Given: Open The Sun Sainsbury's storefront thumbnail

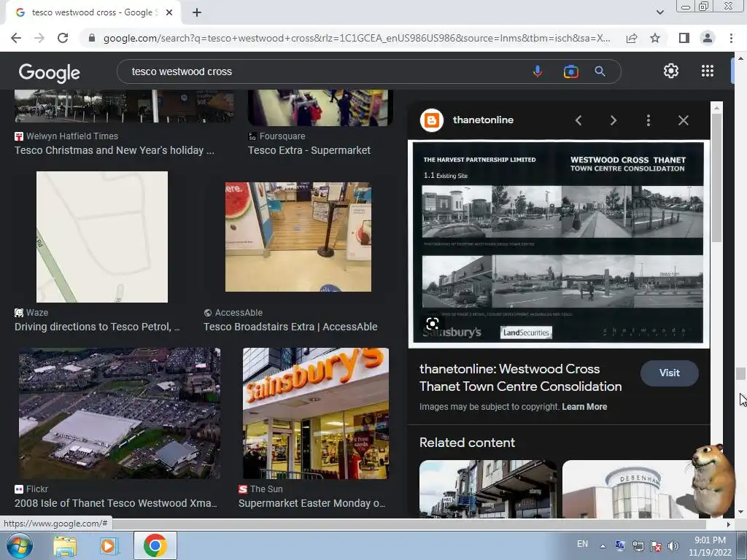Looking at the screenshot, I should 315,413.
